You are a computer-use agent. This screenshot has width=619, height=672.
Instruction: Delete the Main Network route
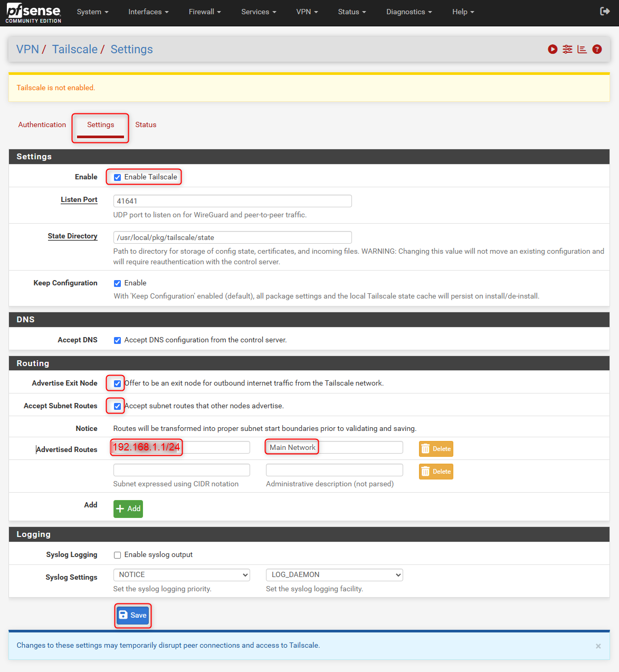[436, 449]
